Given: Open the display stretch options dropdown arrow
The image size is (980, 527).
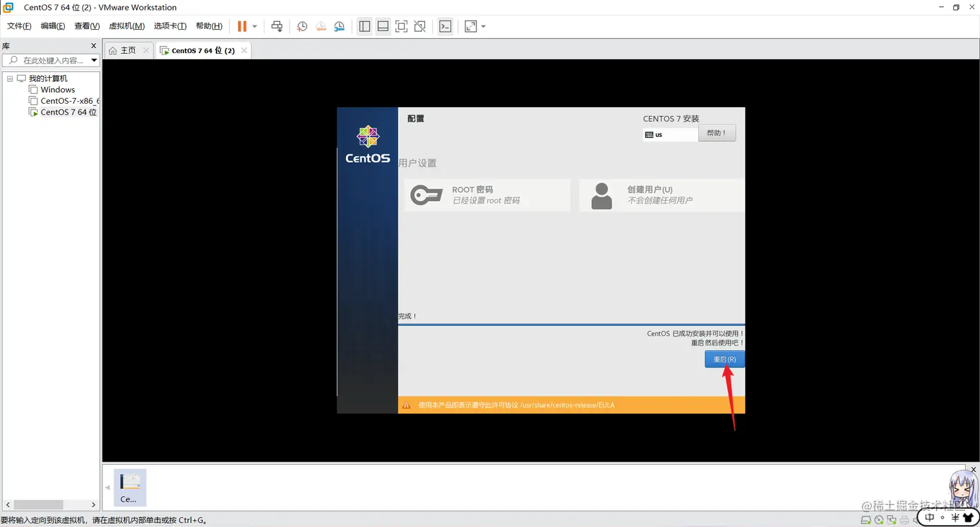Looking at the screenshot, I should [484, 27].
